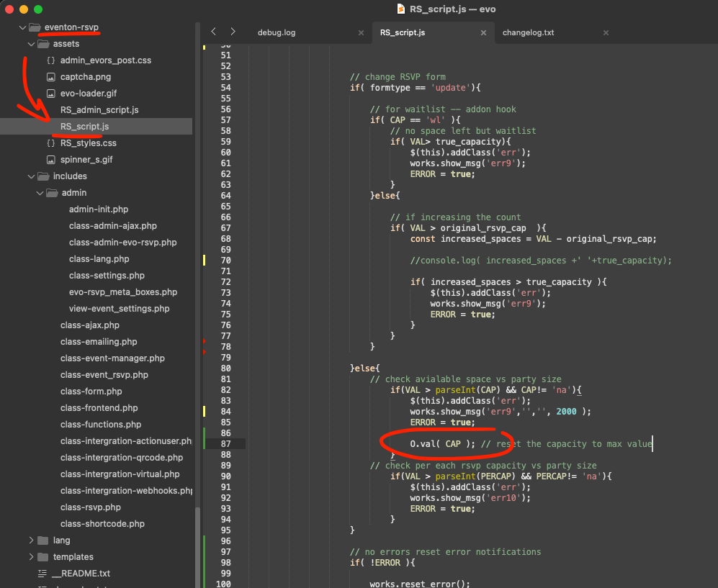This screenshot has width=718, height=588.
Task: Open view-event_settings.php file
Action: (x=119, y=309)
